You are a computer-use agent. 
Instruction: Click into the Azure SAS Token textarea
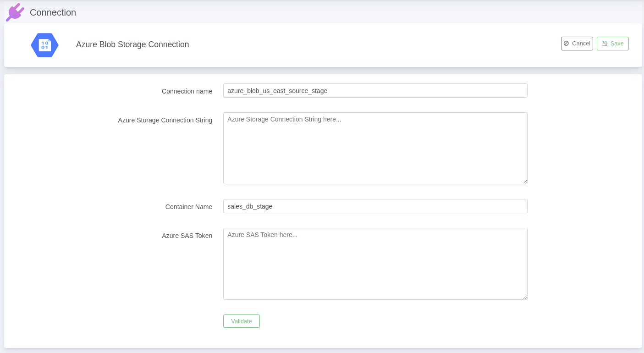pos(375,264)
